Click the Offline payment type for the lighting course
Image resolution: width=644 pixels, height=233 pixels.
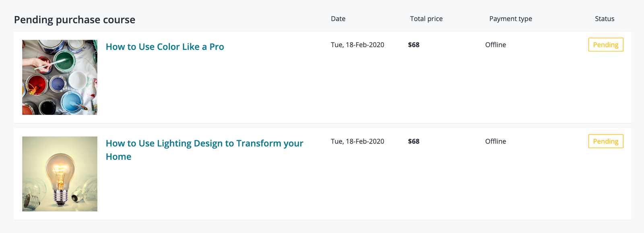[495, 141]
